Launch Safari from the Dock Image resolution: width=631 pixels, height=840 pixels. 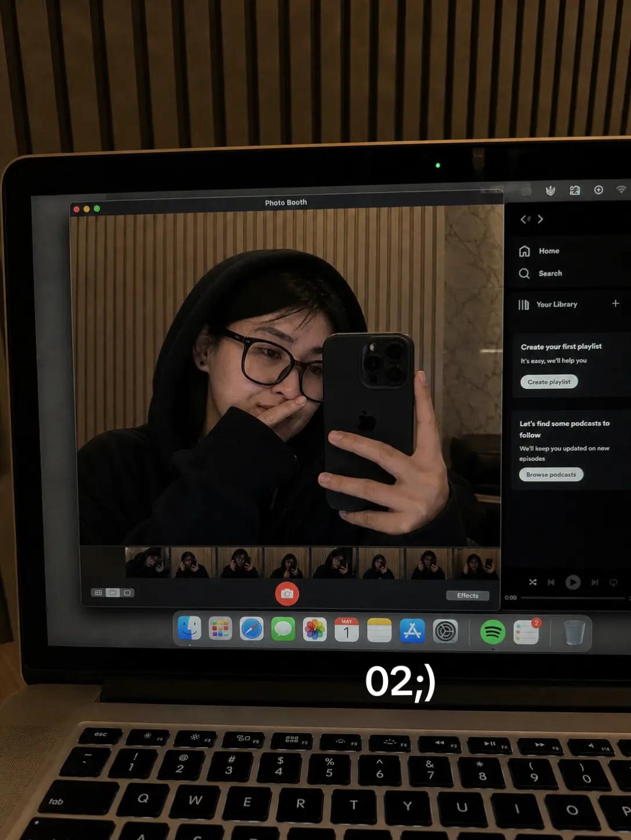pyautogui.click(x=252, y=629)
